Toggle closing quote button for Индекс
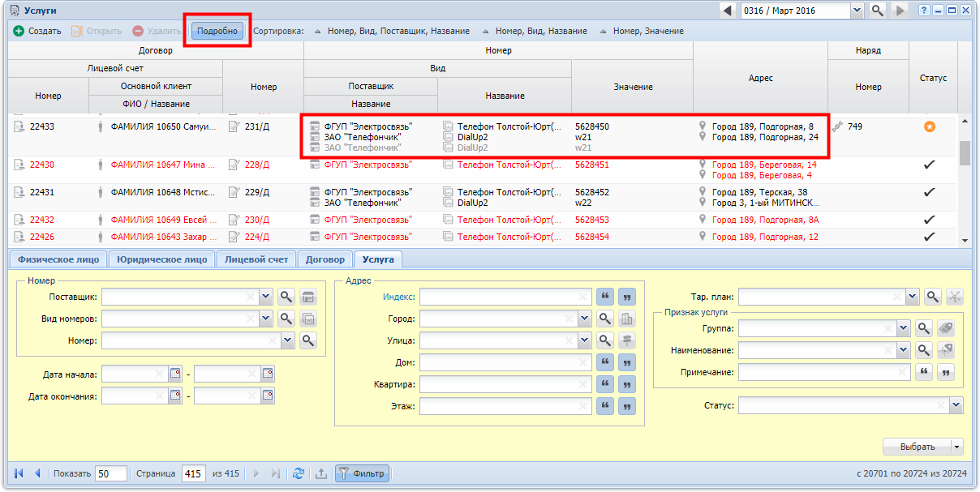980x492 pixels. 627,297
